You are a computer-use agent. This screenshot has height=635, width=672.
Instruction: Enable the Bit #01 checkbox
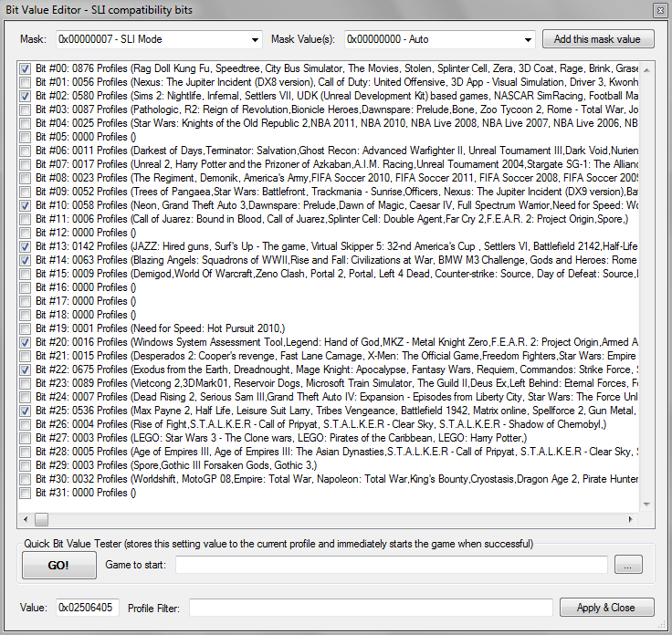click(26, 82)
